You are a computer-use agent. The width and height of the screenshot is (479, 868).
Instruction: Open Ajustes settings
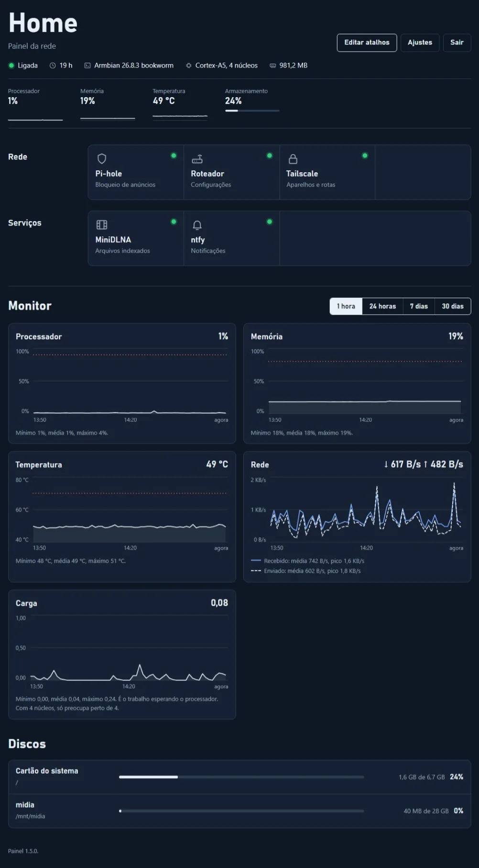[420, 43]
